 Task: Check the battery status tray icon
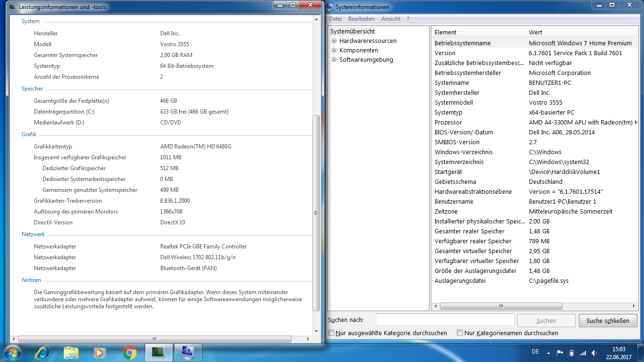pyautogui.click(x=571, y=353)
